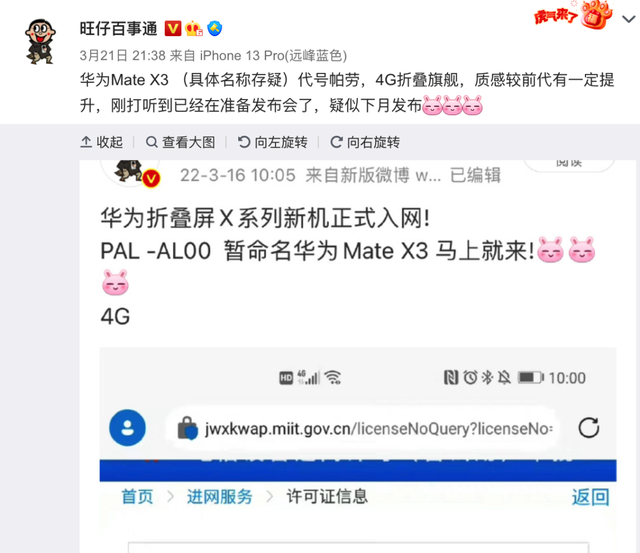
Task: Click the browser profile avatar icon
Action: point(127,428)
